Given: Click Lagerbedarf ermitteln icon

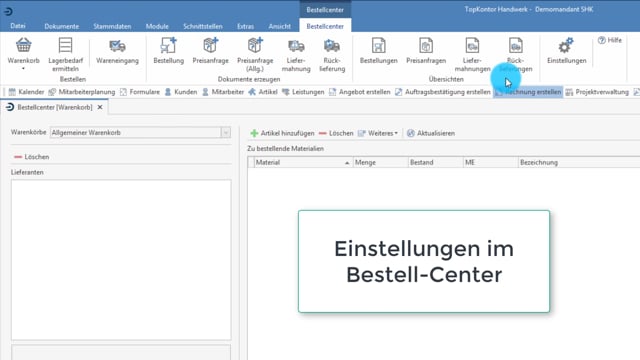Looking at the screenshot, I should 65,45.
